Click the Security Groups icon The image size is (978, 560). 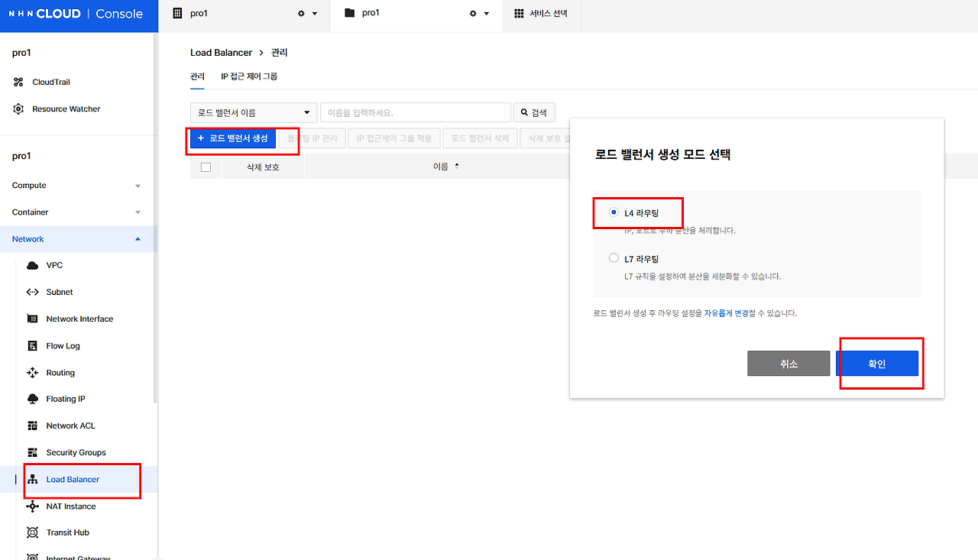pyautogui.click(x=32, y=452)
